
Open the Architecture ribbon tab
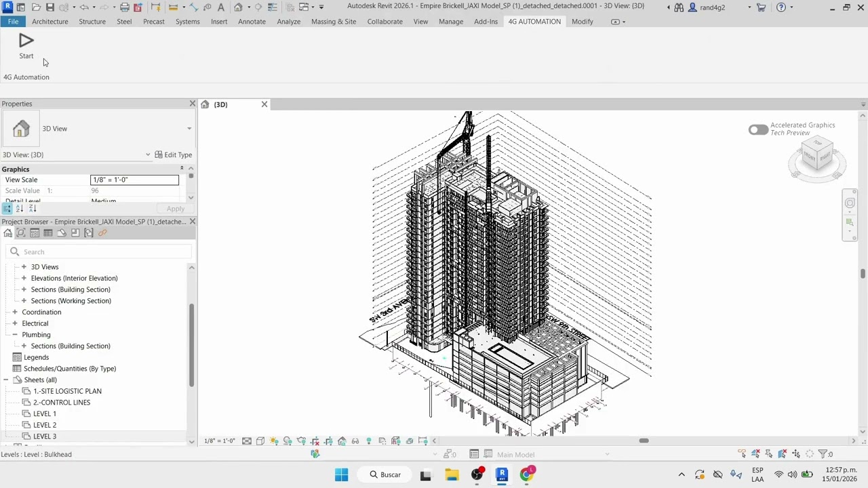pyautogui.click(x=50, y=22)
